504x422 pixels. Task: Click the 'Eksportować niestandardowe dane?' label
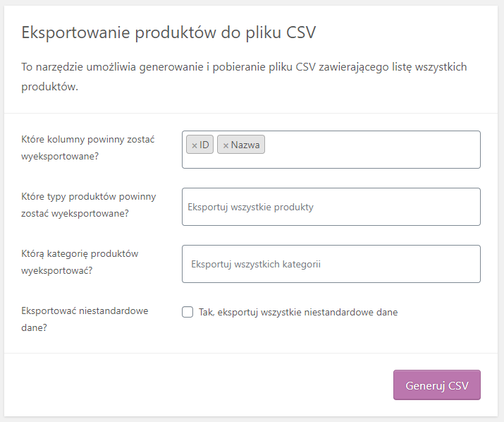coord(85,319)
